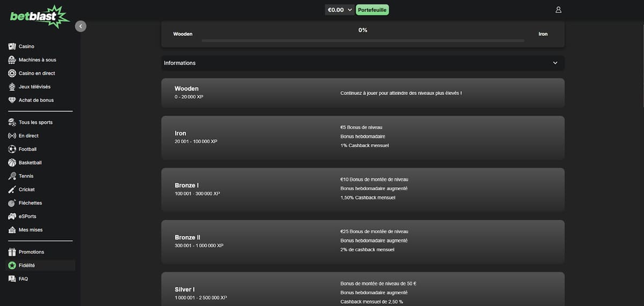The height and width of the screenshot is (306, 644).
Task: Click '0 - 20 000 XP' text
Action: [189, 97]
